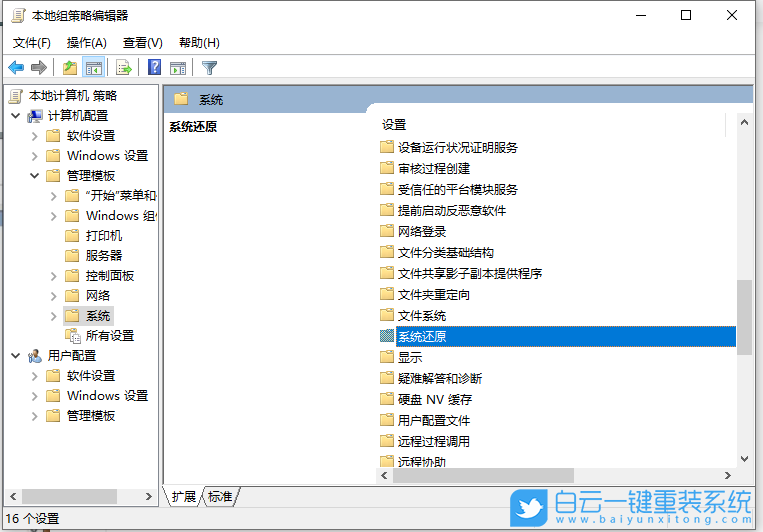The height and width of the screenshot is (532, 763).
Task: Select 文件共享影子副本提供程序 folder
Action: tap(470, 274)
